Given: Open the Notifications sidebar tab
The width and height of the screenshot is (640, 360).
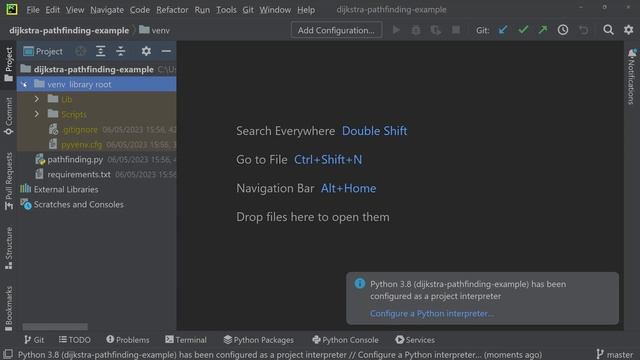Looking at the screenshot, I should (632, 76).
